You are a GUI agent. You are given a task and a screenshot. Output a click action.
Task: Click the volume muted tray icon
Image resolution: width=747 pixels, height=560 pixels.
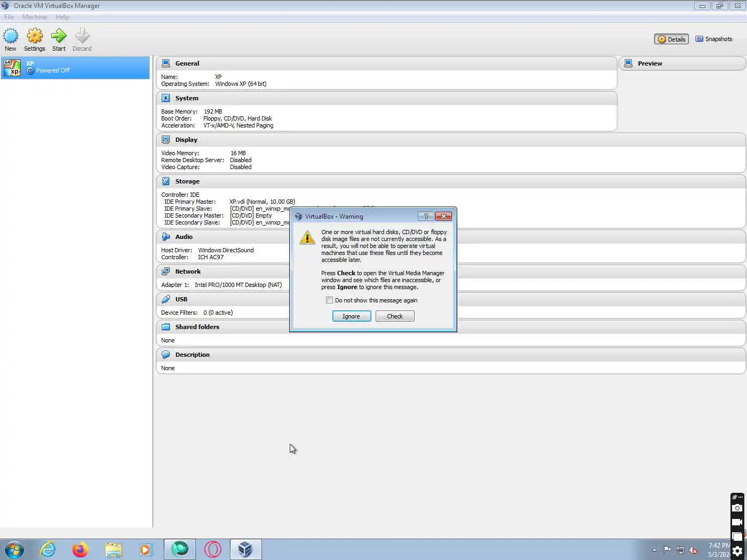click(x=693, y=550)
